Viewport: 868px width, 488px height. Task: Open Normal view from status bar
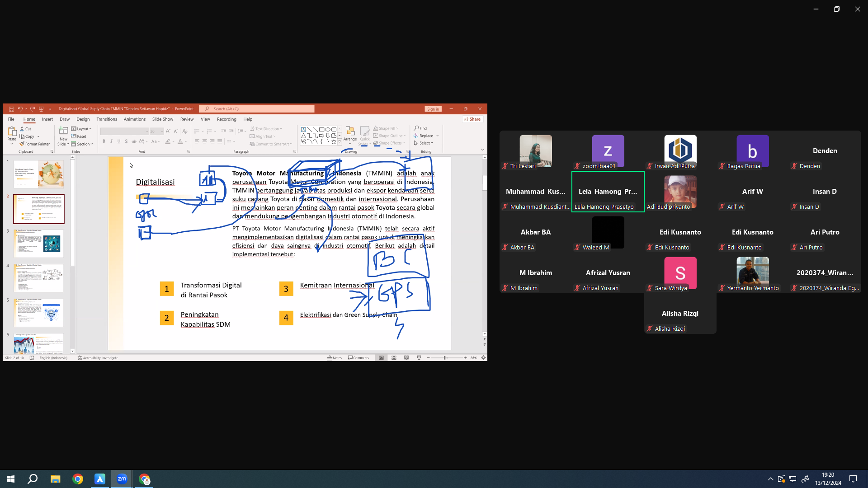(x=382, y=358)
